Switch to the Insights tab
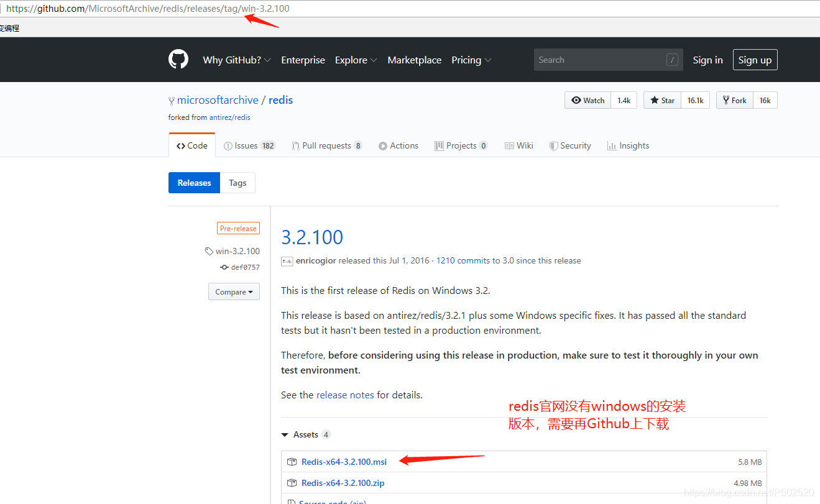Screen dimensions: 820x504 pyautogui.click(x=628, y=145)
